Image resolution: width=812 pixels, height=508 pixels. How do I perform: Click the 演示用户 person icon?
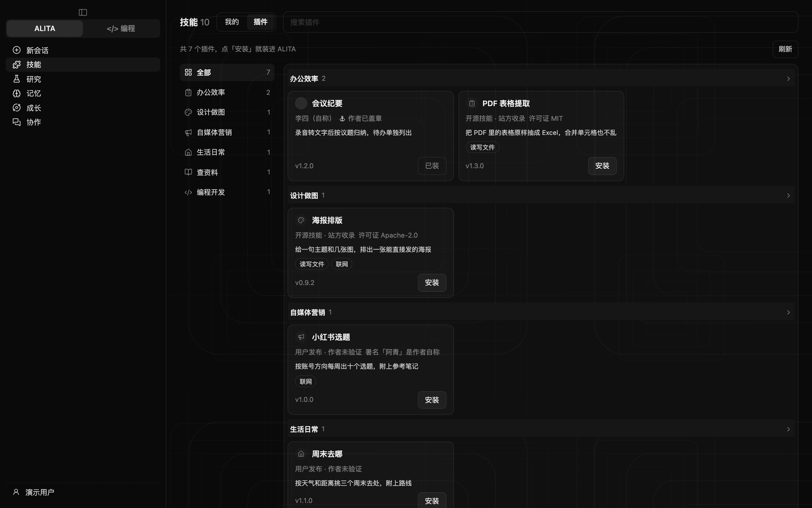16,492
